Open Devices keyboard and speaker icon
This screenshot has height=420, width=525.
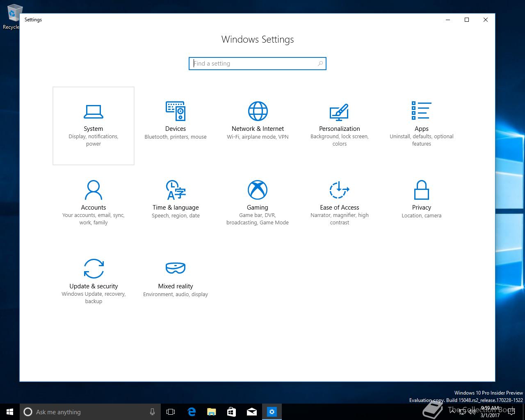tap(176, 111)
